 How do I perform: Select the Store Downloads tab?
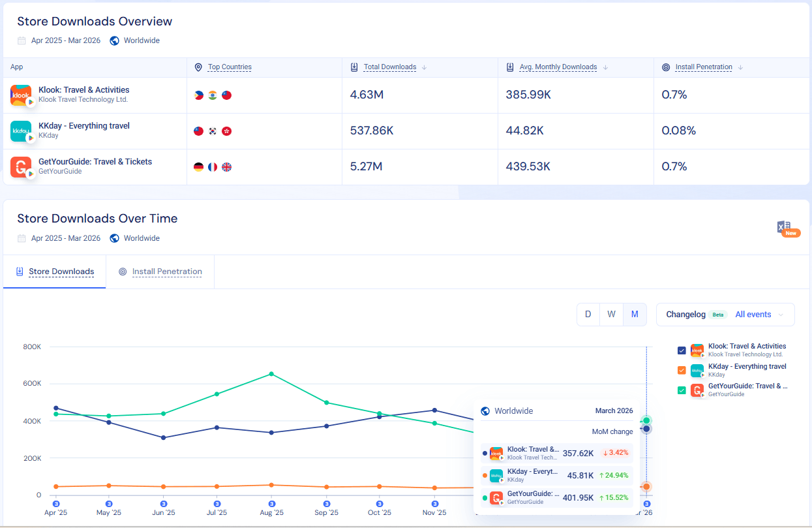pos(54,272)
